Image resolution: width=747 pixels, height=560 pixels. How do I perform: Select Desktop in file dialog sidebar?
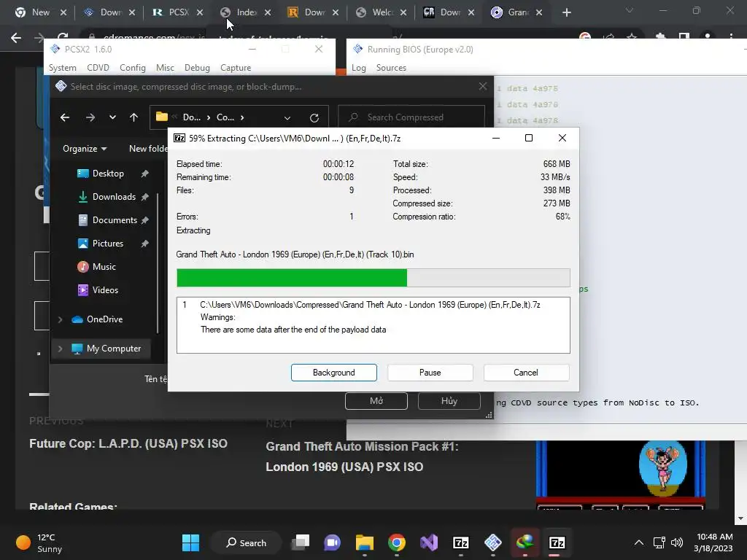[x=108, y=174]
